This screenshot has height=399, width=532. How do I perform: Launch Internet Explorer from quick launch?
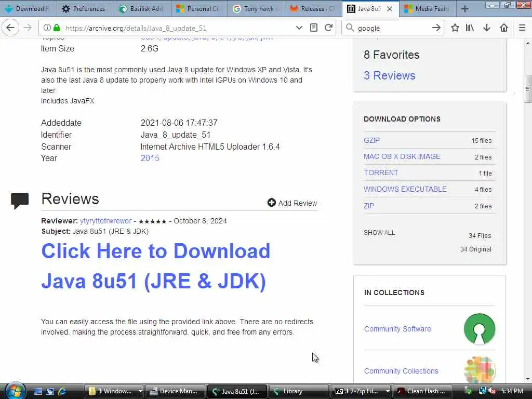pos(62,392)
